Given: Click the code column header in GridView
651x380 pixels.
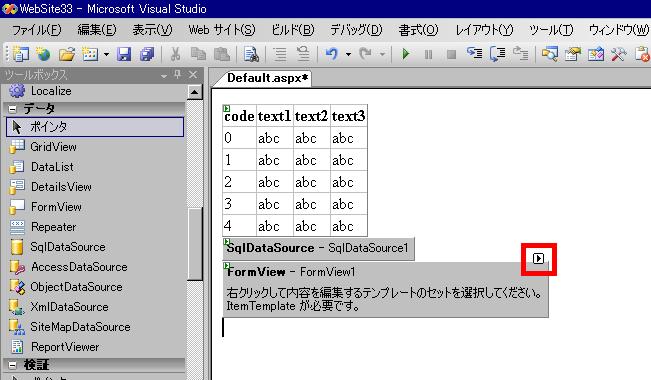Looking at the screenshot, I should (x=239, y=116).
